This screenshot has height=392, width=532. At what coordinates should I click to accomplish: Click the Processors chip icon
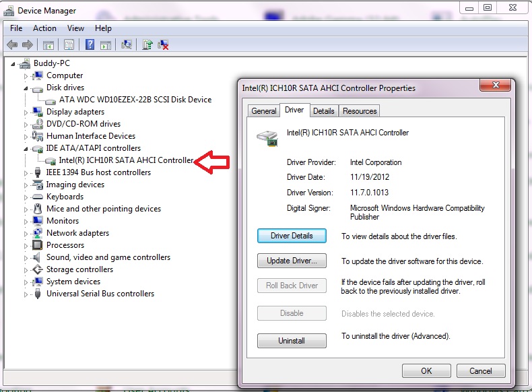pos(37,245)
